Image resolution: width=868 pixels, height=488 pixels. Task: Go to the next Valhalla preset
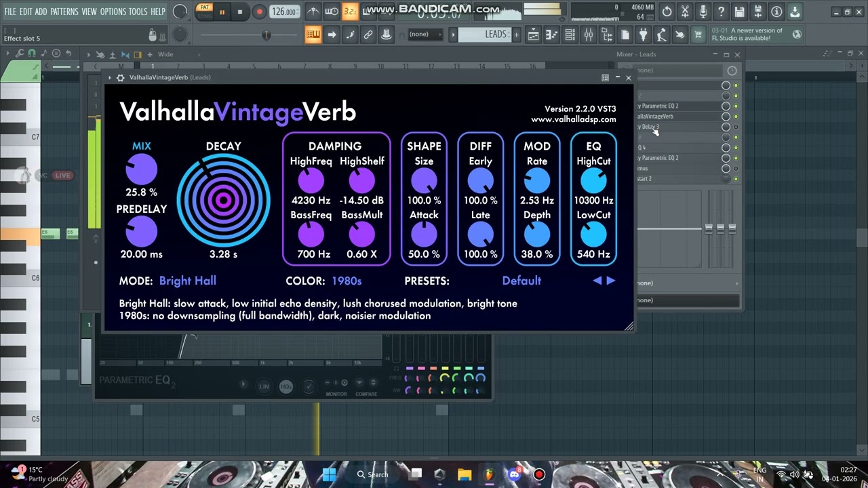(x=611, y=281)
